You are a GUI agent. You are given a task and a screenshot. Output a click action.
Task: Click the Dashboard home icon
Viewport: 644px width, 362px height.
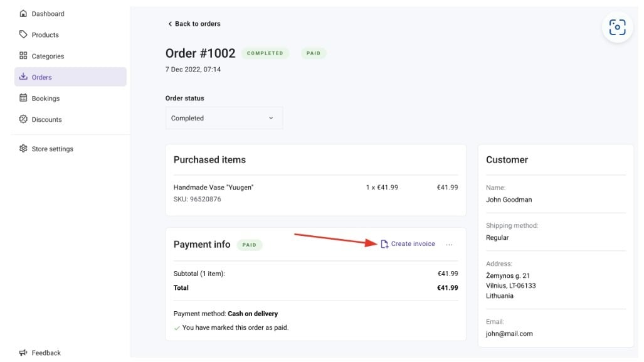point(23,14)
